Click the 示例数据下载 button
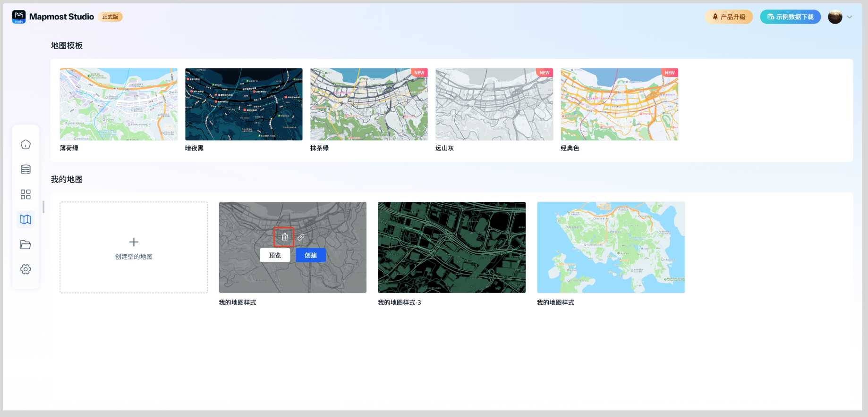868x417 pixels. tap(790, 17)
